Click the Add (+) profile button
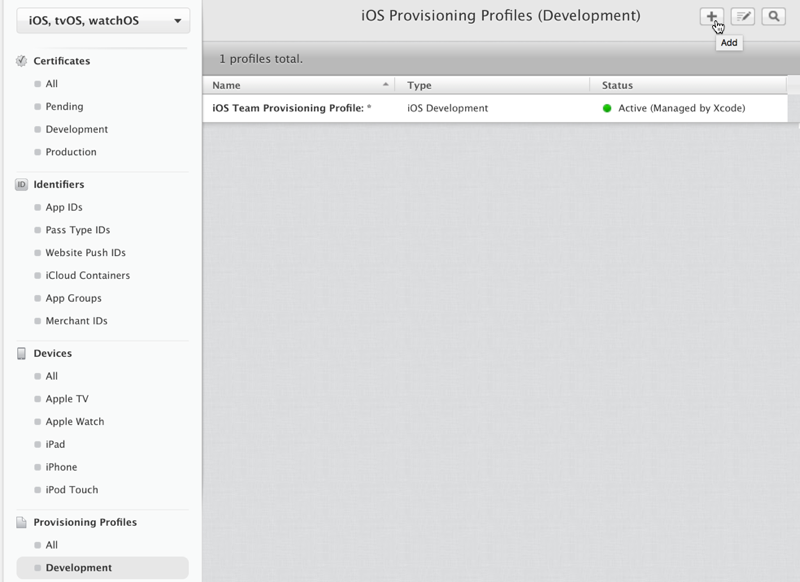 point(711,16)
